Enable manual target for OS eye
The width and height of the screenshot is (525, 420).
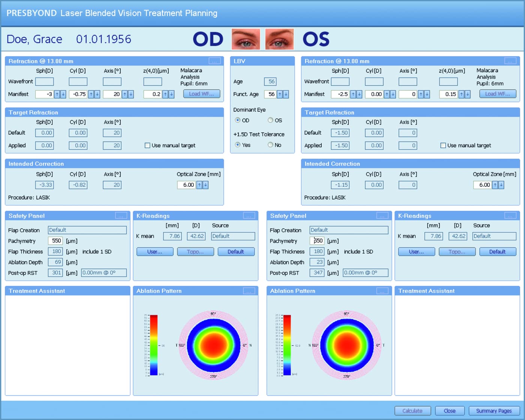pos(443,145)
